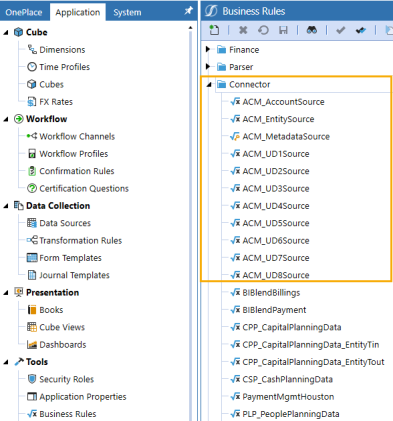Open the ACM_UD1Source rule
The width and height of the screenshot is (393, 421).
pos(276,154)
